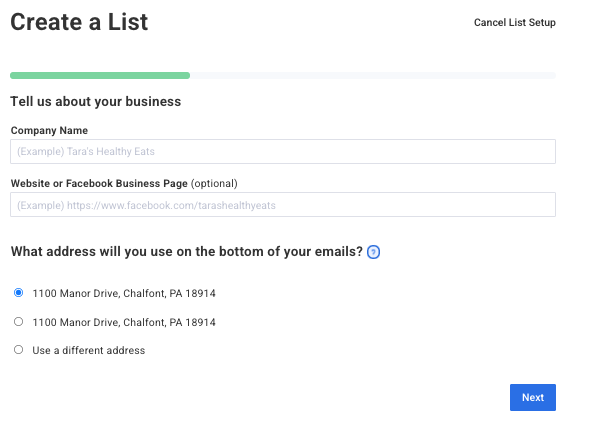
Task: Choose Use a different address radio
Action: pos(18,350)
